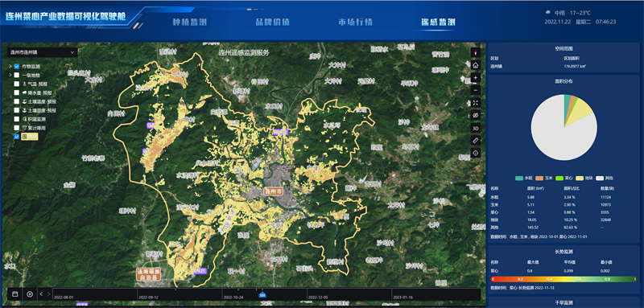Select the ruler measurement tool
The width and height of the screenshot is (644, 308).
click(476, 140)
